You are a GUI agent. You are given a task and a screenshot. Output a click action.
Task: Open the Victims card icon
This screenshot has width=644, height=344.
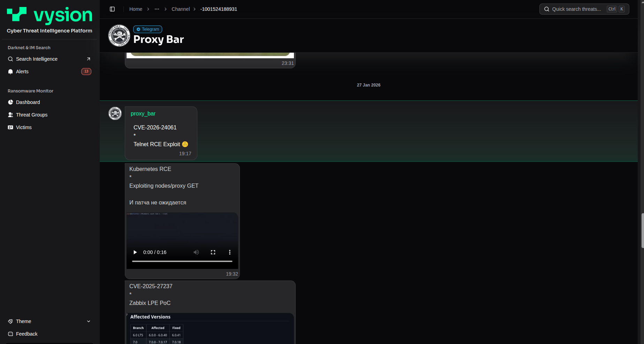tap(10, 127)
